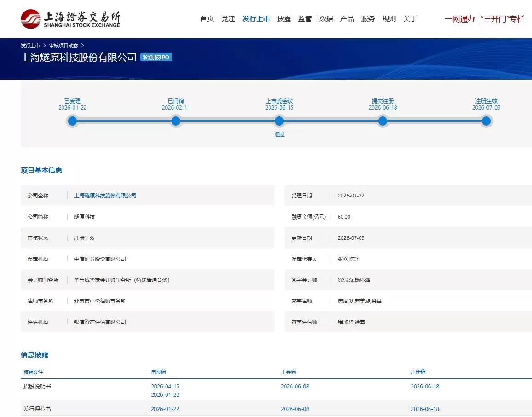Screen dimensions: 532x417
Task: Open the 数据 menu item
Action: point(326,19)
